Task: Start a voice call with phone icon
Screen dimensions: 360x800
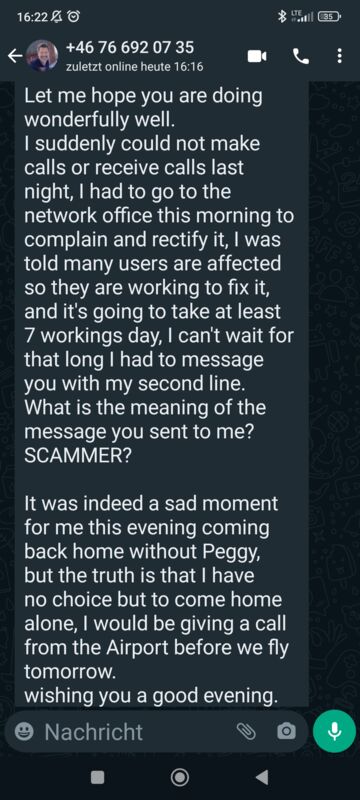Action: pyautogui.click(x=301, y=57)
